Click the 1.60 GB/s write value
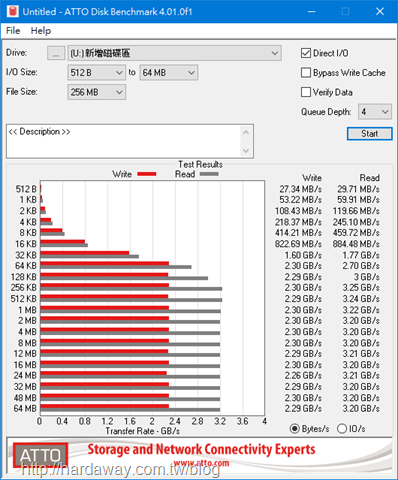This screenshot has width=398, height=480. coord(303,255)
